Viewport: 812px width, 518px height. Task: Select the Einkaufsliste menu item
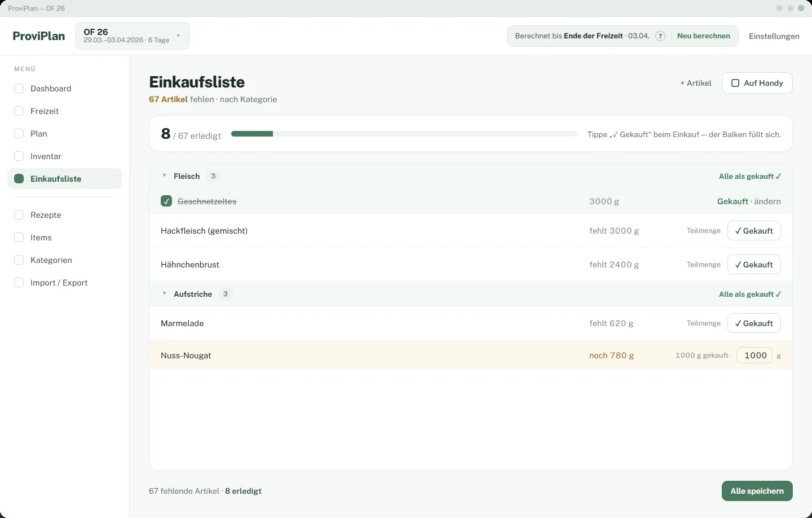64,179
